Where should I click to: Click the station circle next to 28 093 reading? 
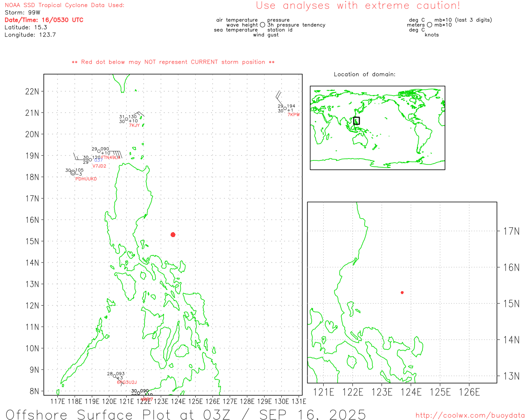click(x=114, y=376)
